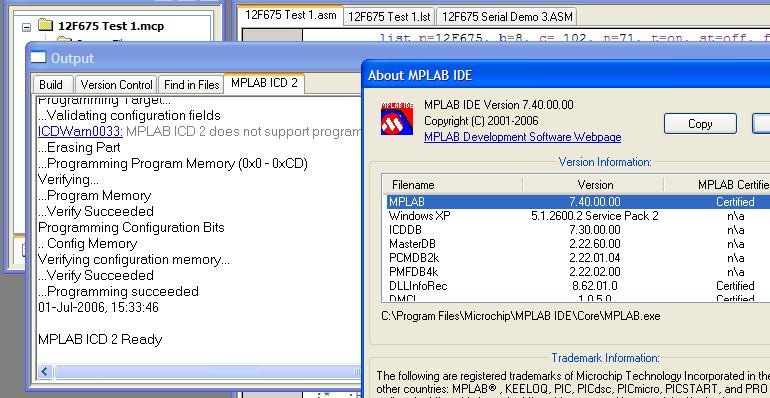Switch to the Version Control tab

click(116, 85)
